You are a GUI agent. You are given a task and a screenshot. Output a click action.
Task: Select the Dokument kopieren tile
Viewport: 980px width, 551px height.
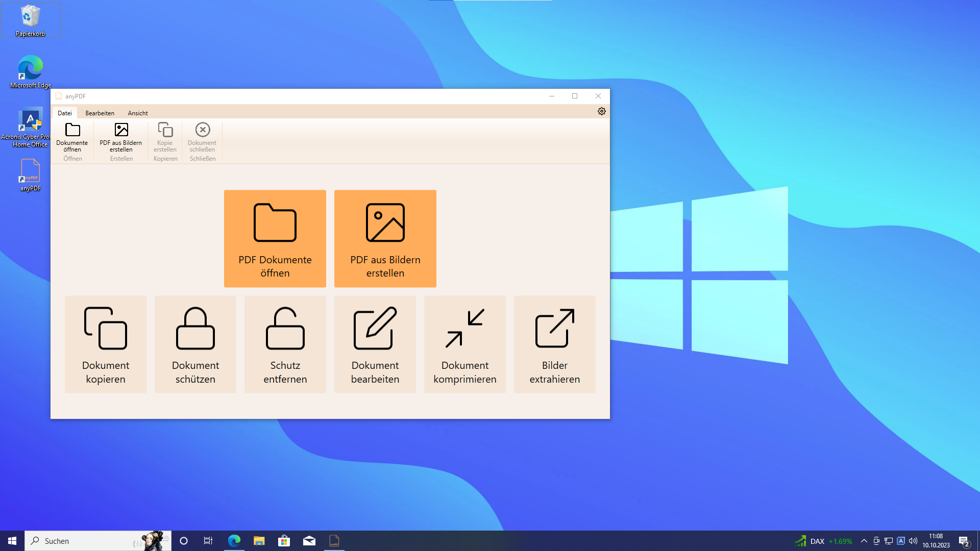pos(106,344)
